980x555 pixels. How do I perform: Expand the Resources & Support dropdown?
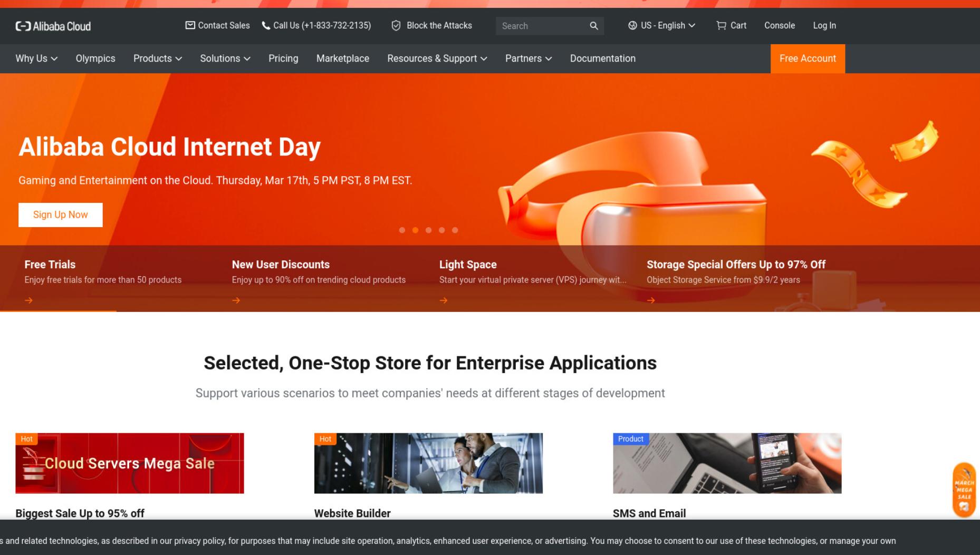[437, 59]
